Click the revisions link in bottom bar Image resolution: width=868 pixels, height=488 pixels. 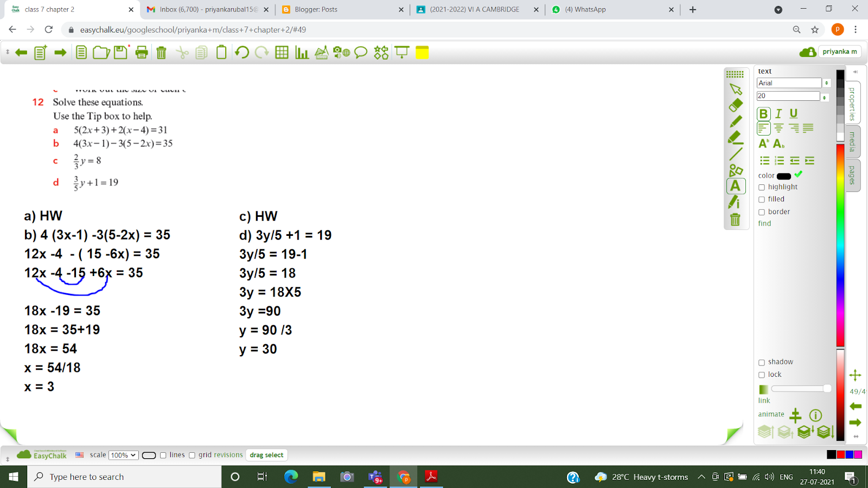tap(227, 455)
